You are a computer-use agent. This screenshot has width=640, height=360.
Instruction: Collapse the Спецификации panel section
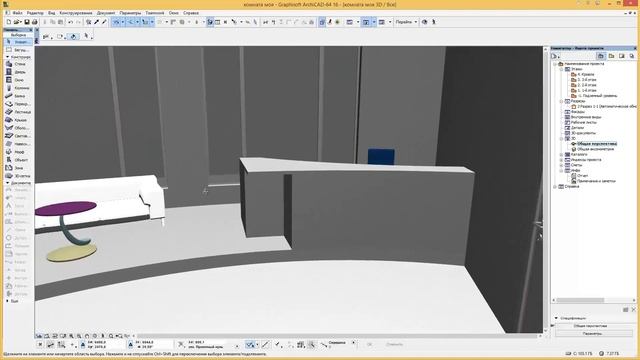coord(556,318)
